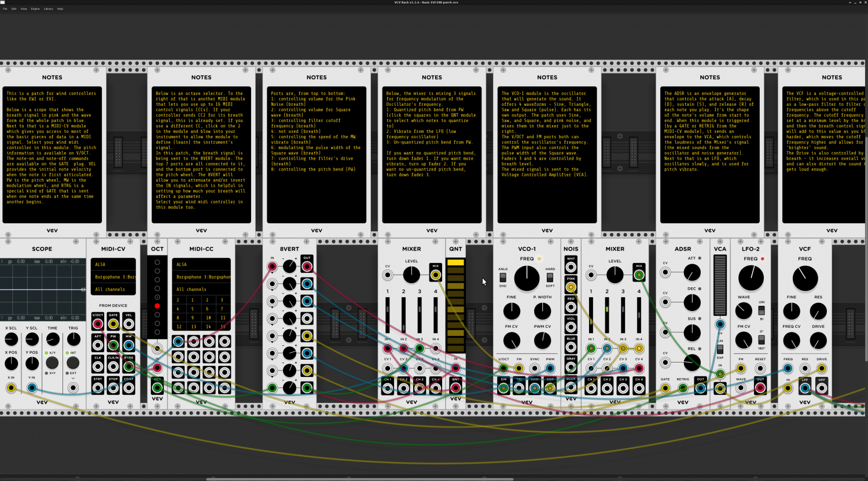Click the DRIVE knob on VCF
Viewport: 868px width, 481px height.
click(x=818, y=341)
